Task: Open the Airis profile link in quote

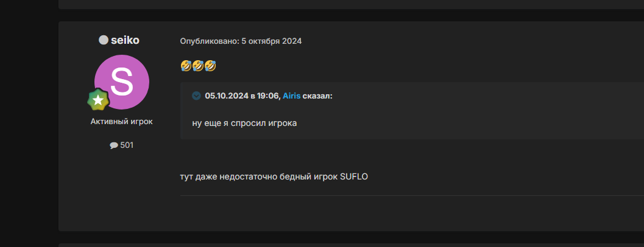Action: click(x=292, y=96)
